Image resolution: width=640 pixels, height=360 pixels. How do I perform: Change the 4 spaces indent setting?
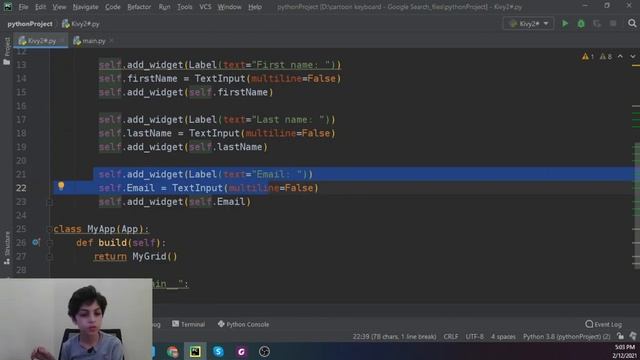tap(503, 337)
